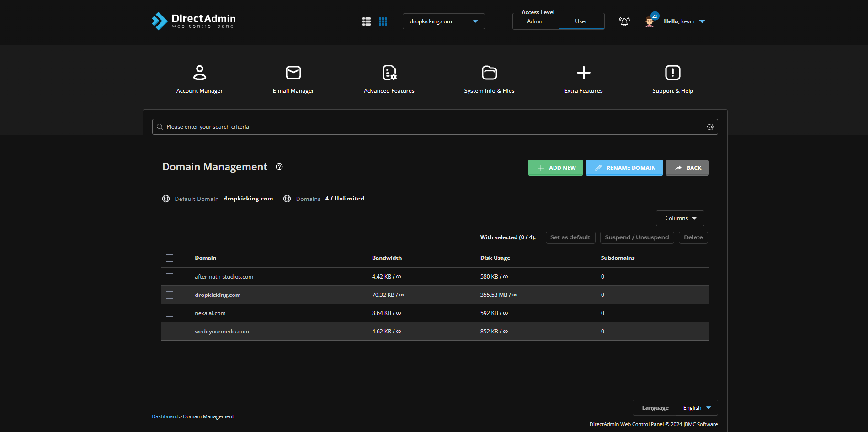Open the English language dropdown
868x432 pixels.
(x=697, y=408)
